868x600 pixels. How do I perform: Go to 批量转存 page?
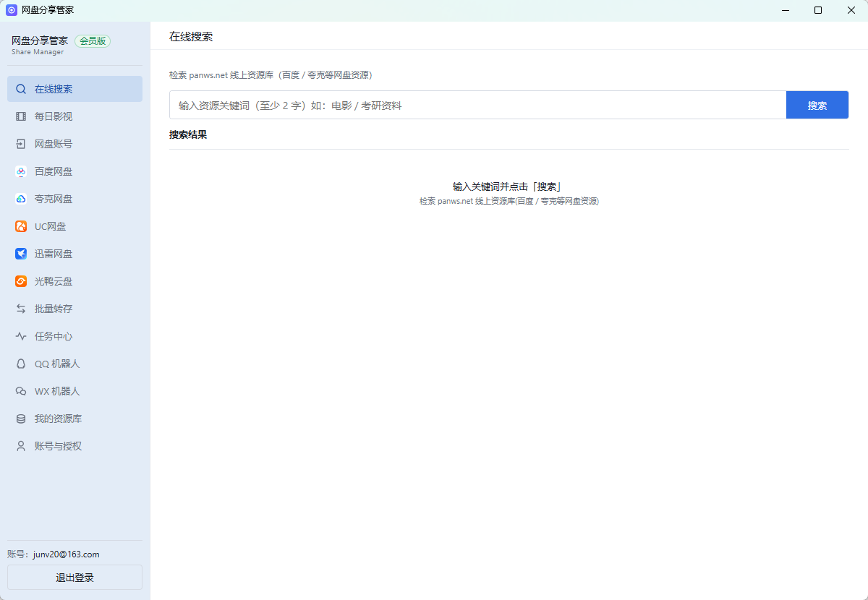[75, 309]
